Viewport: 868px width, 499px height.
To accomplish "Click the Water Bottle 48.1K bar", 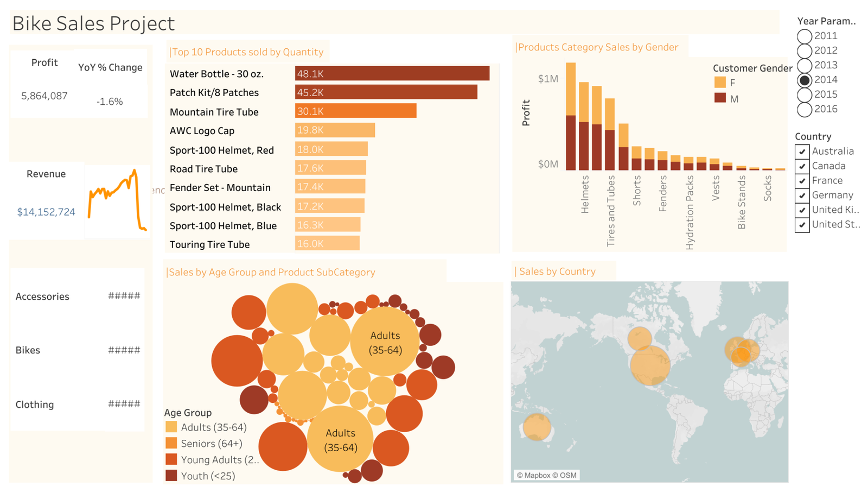I will point(392,73).
